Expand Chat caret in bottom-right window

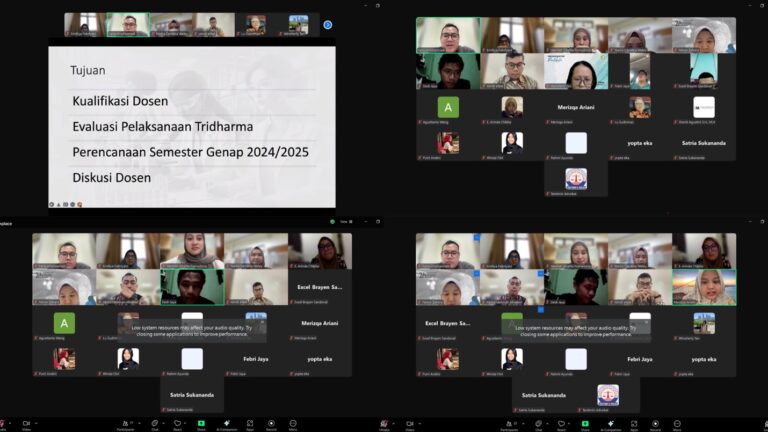click(547, 423)
